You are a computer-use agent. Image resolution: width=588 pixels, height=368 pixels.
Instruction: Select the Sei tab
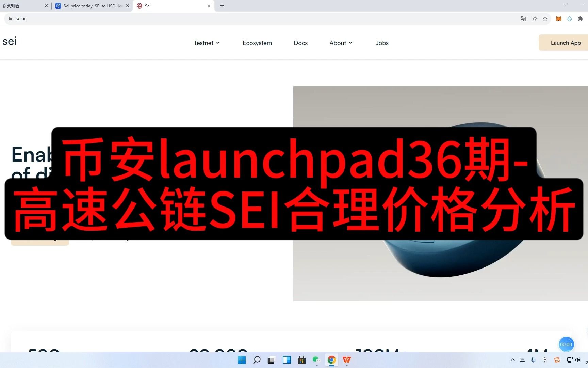click(174, 6)
